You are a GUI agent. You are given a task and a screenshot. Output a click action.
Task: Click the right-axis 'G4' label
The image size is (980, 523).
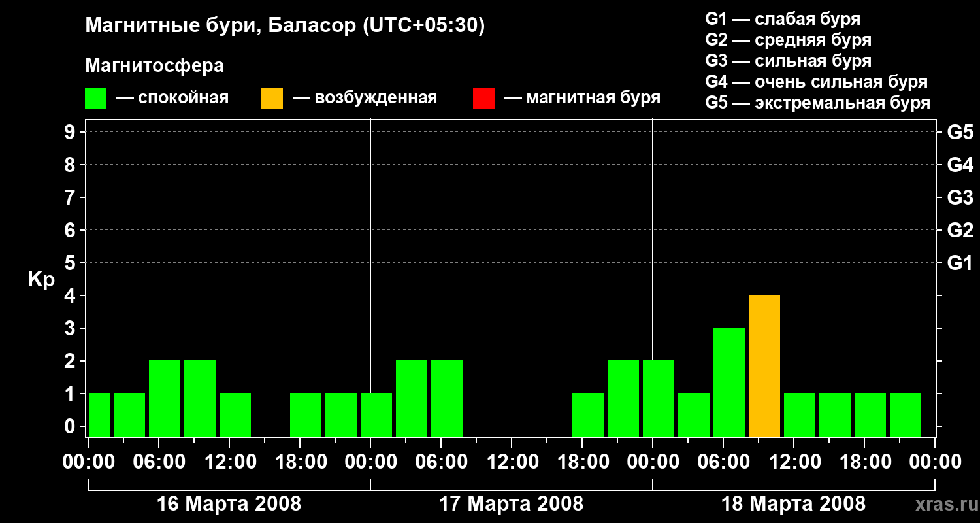960,165
